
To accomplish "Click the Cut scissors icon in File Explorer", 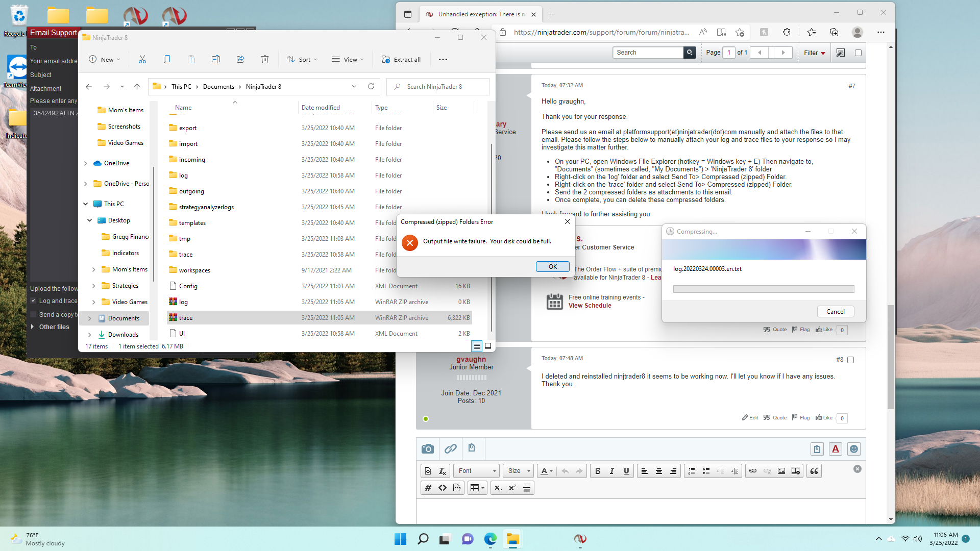I will coord(142,60).
